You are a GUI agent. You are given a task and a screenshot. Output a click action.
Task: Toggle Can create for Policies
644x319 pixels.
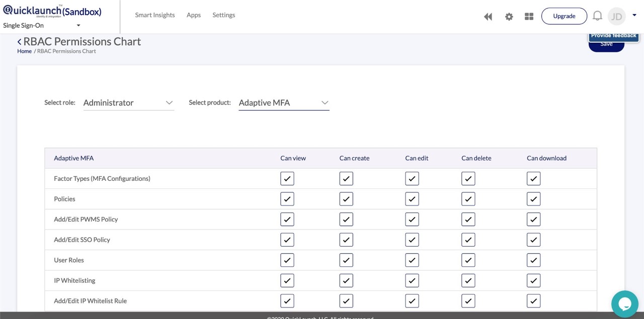(x=346, y=199)
